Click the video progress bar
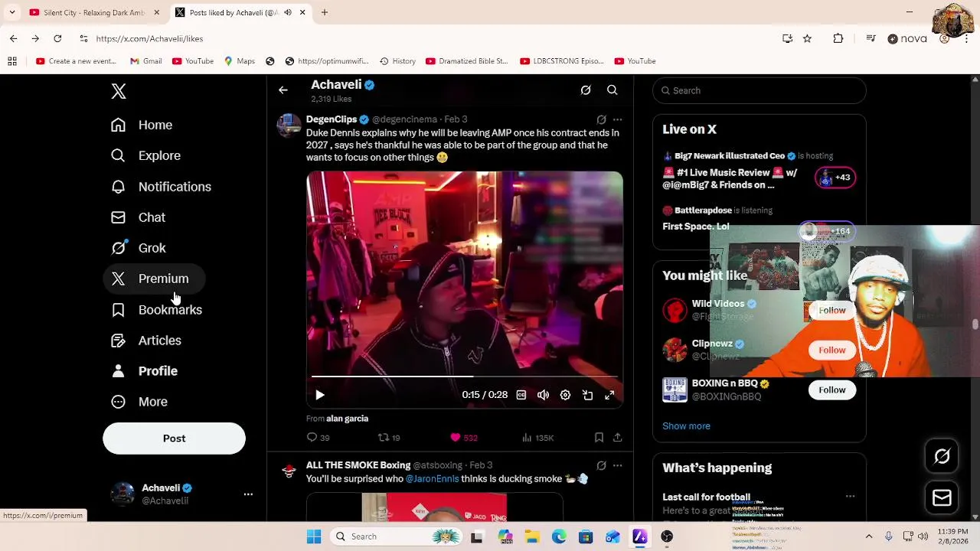The height and width of the screenshot is (551, 980). (465, 377)
